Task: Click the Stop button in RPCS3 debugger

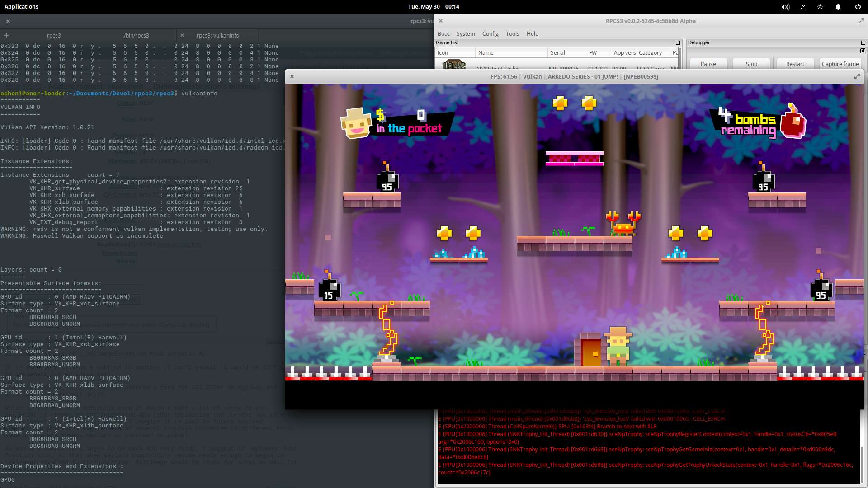Action: pos(752,63)
